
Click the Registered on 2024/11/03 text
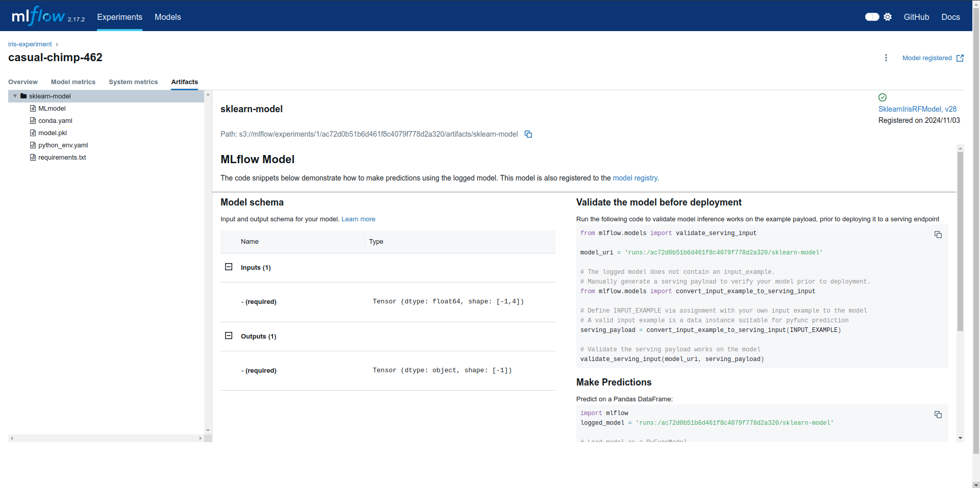[x=919, y=120]
